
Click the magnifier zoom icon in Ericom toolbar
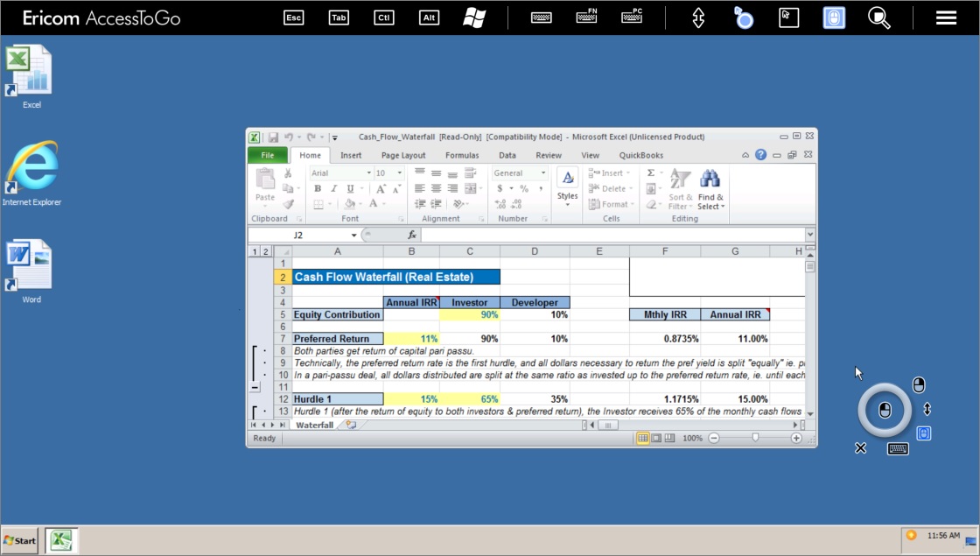[878, 18]
